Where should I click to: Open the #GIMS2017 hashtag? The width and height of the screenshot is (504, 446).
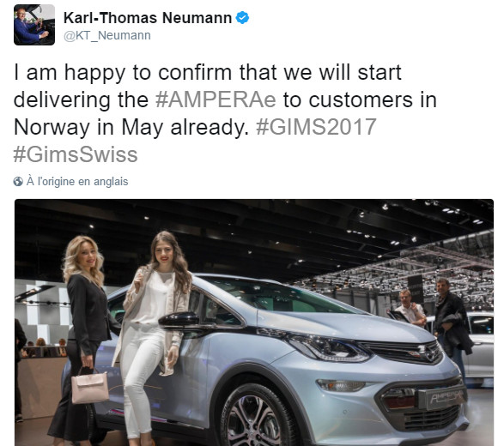point(316,127)
